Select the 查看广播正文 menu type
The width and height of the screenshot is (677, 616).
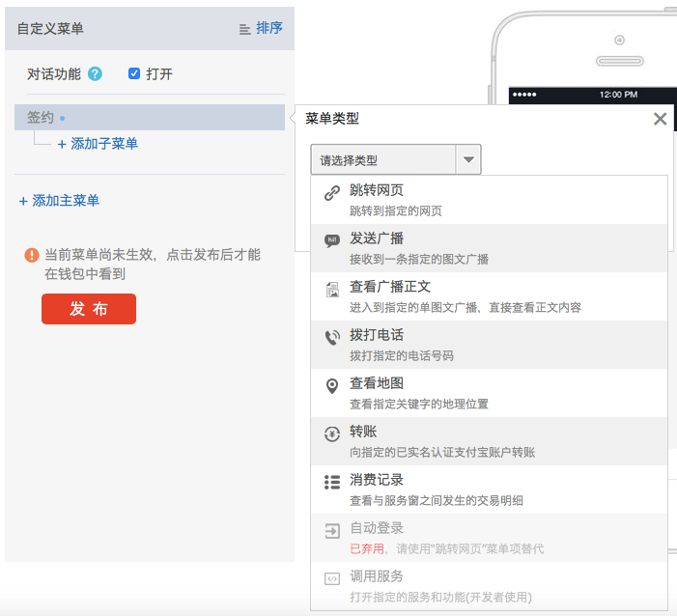[x=489, y=296]
